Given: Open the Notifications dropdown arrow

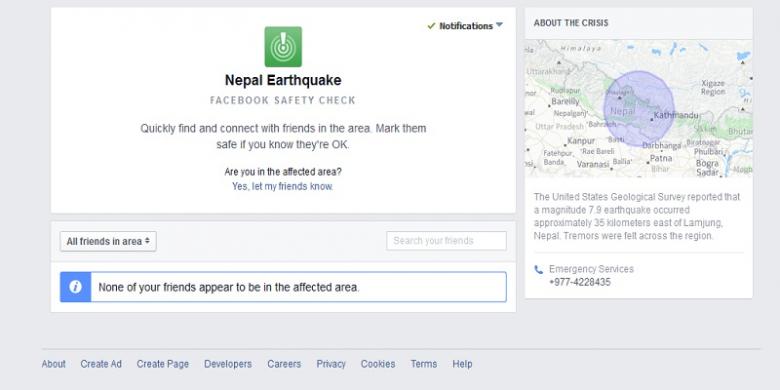Looking at the screenshot, I should coord(499,25).
